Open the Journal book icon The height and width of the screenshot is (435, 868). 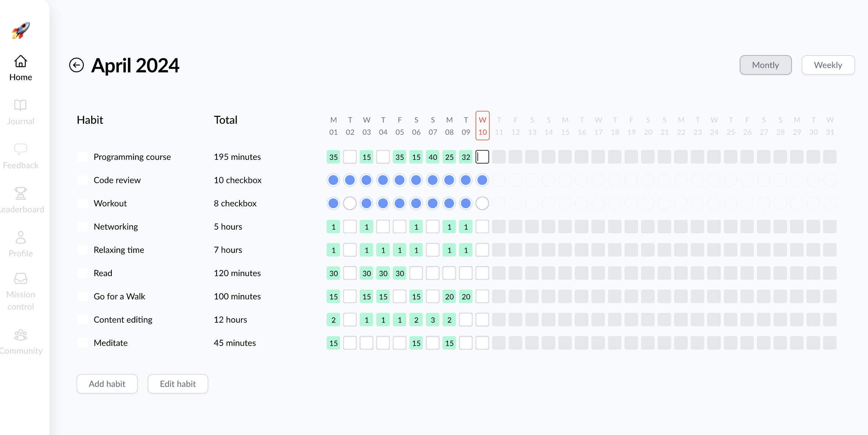21,105
